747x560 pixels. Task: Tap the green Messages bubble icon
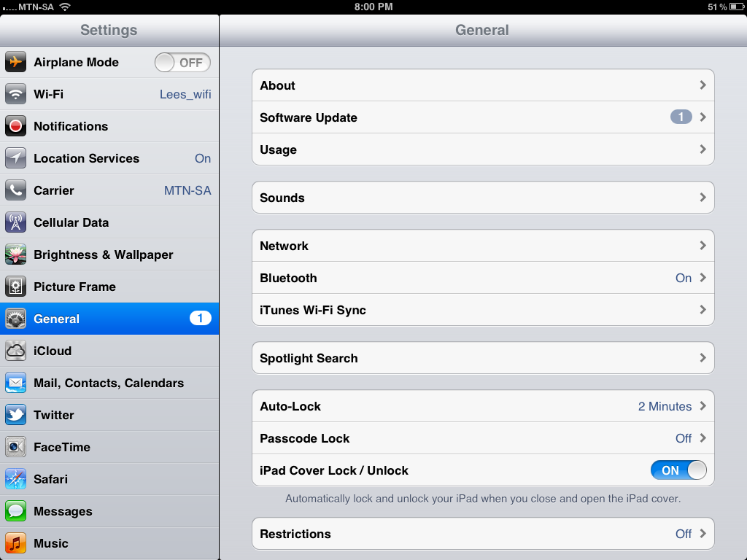pos(16,511)
